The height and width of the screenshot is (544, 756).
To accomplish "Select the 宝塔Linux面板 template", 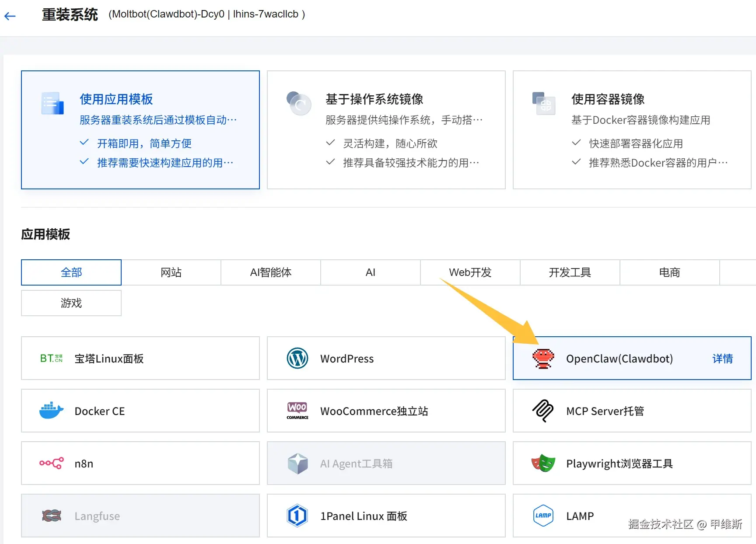I will (x=140, y=358).
